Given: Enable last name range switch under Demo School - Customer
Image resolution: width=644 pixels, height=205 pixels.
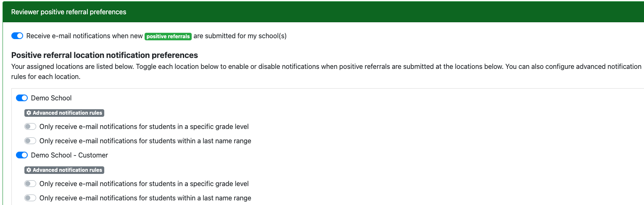Looking at the screenshot, I should tap(30, 198).
